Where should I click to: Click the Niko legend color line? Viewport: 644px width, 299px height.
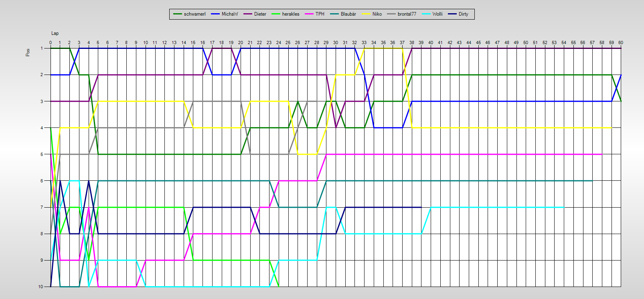click(x=366, y=14)
